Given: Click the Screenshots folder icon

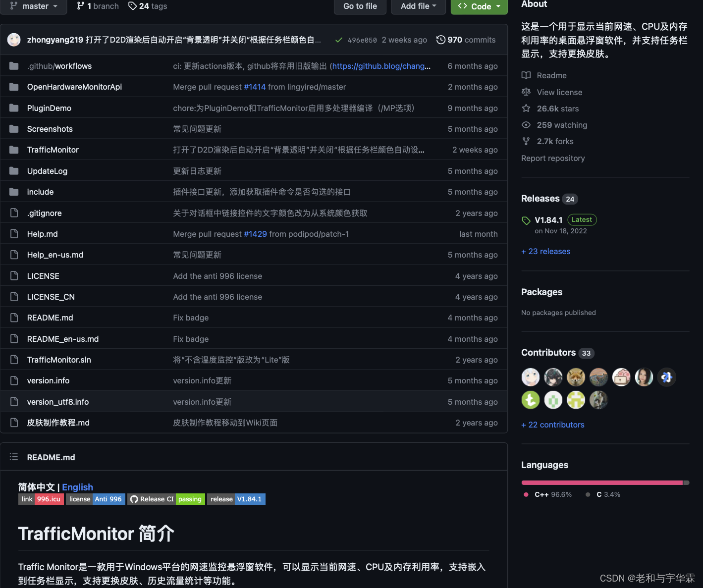Looking at the screenshot, I should pyautogui.click(x=14, y=129).
